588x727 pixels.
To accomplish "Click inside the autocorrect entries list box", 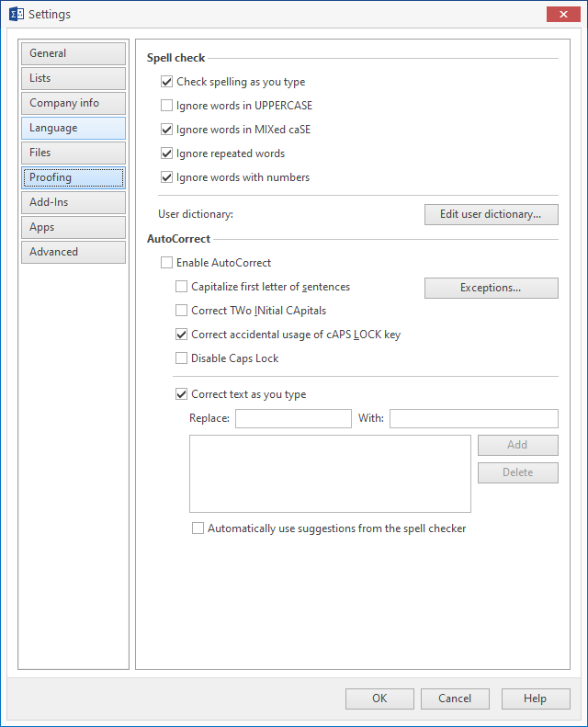I will coord(330,474).
